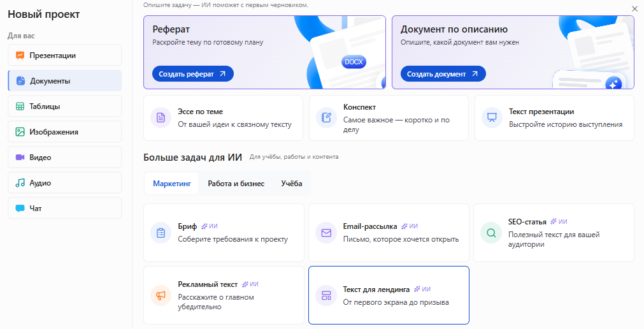The height and width of the screenshot is (329, 644).
Task: Switch to the Учёба tab
Action: [x=292, y=184]
